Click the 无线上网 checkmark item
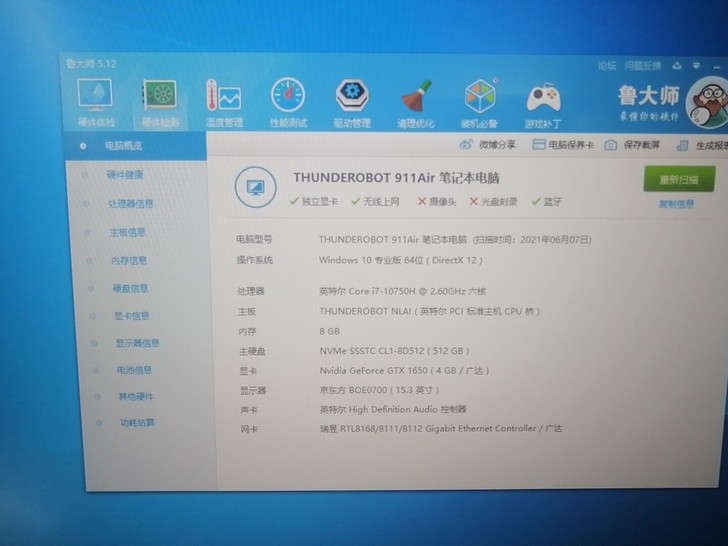Viewport: 728px width, 546px height. point(375,202)
